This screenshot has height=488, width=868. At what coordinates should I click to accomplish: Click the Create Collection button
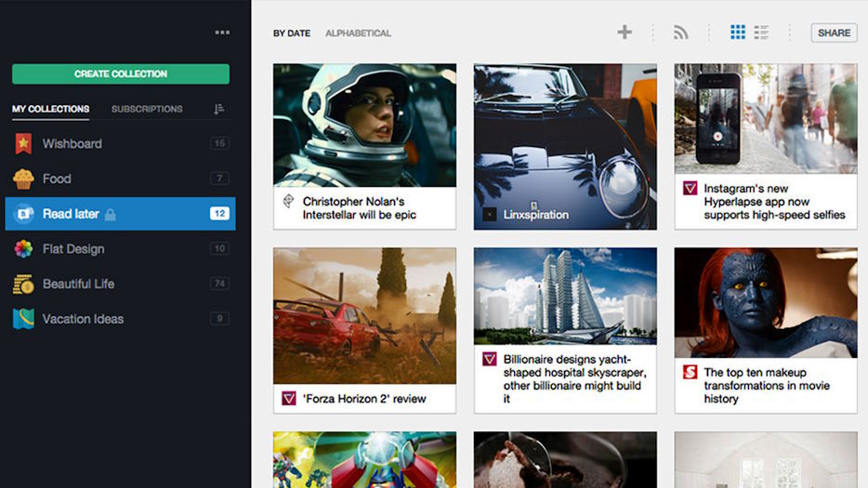click(x=121, y=73)
